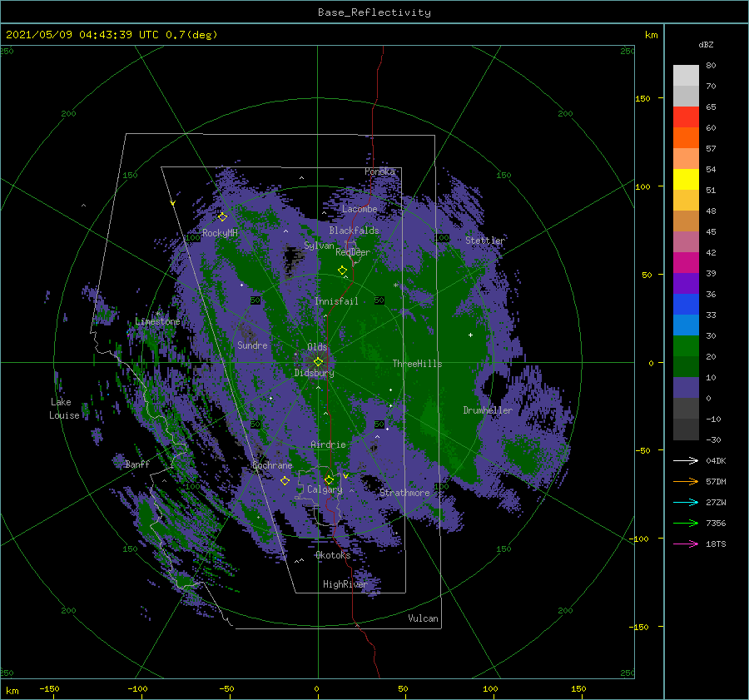Click the Blackfalds city label
The height and width of the screenshot is (700, 749).
point(354,231)
